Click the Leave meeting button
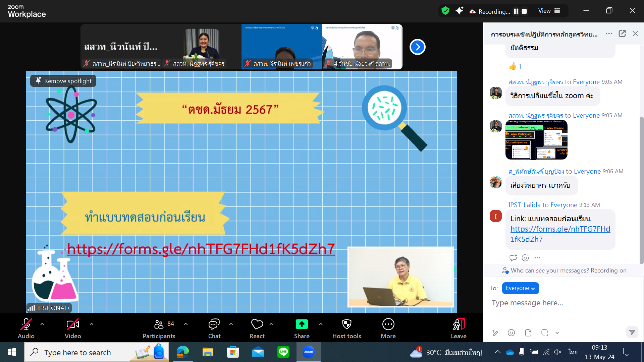The width and height of the screenshot is (644, 362). pos(459,328)
